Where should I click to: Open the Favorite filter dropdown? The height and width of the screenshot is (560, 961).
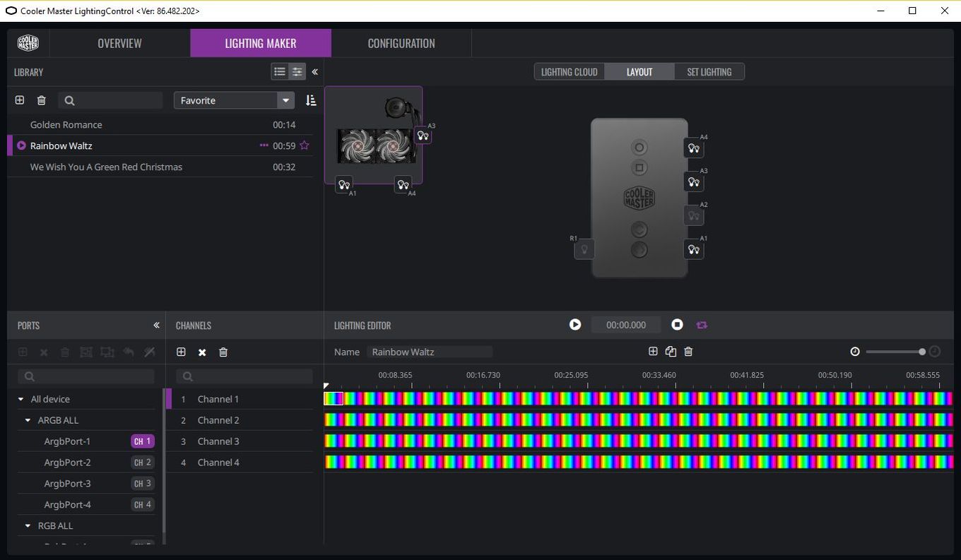[234, 100]
